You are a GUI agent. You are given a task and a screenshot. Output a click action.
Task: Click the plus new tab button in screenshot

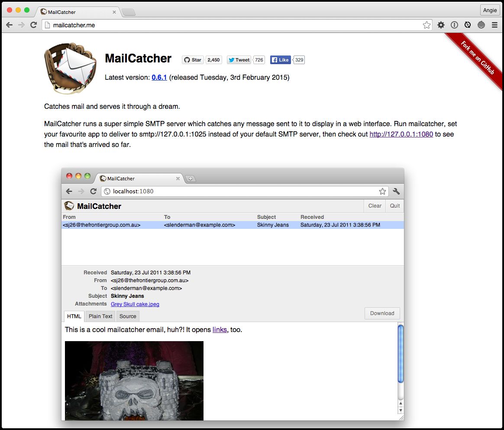click(x=190, y=179)
